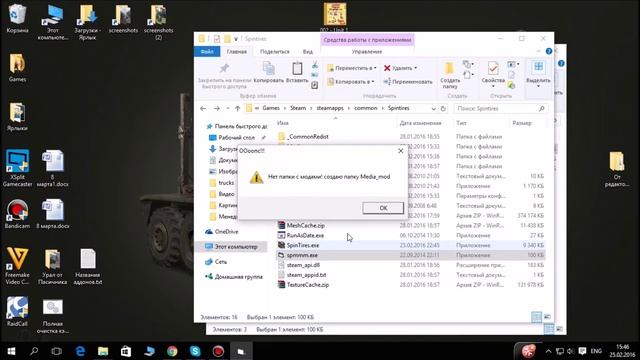
Task: Click the Переименовать button
Action: pyautogui.click(x=407, y=82)
